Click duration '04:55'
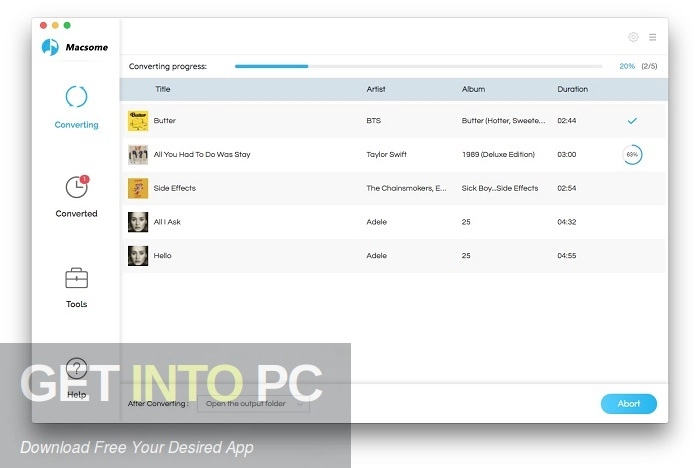The height and width of the screenshot is (468, 700). click(x=567, y=255)
